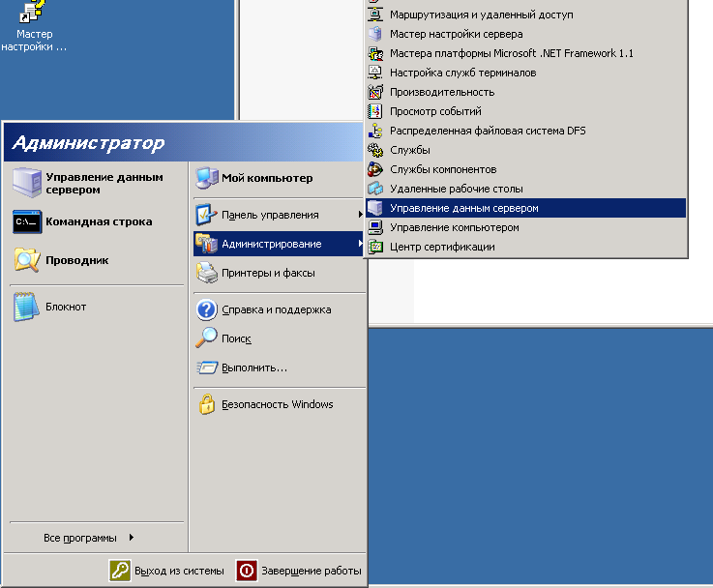The image size is (713, 588).
Task: Click the Проводник folder magnifier icon
Action: [x=27, y=260]
